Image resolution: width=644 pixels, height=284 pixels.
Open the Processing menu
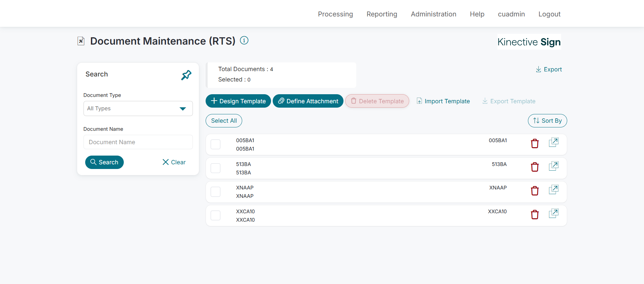tap(335, 14)
